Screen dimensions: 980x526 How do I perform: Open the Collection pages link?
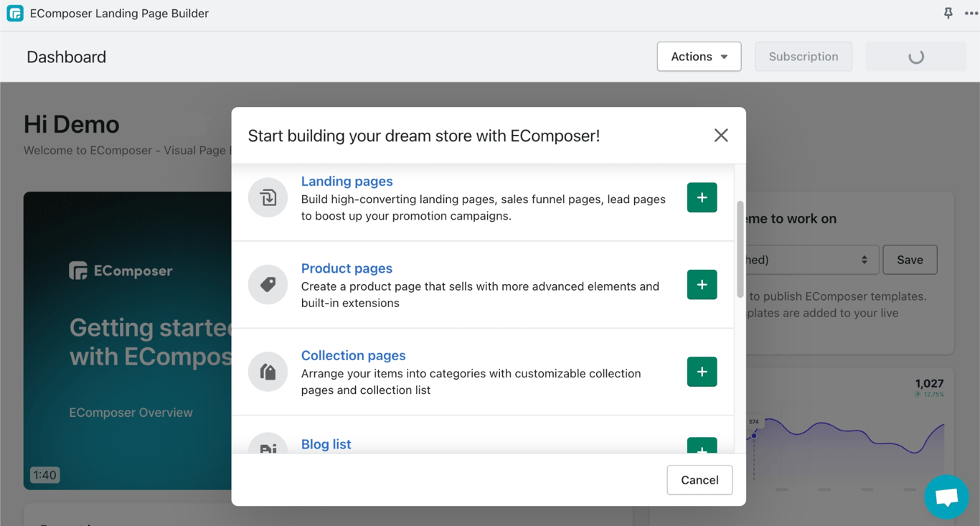(353, 355)
